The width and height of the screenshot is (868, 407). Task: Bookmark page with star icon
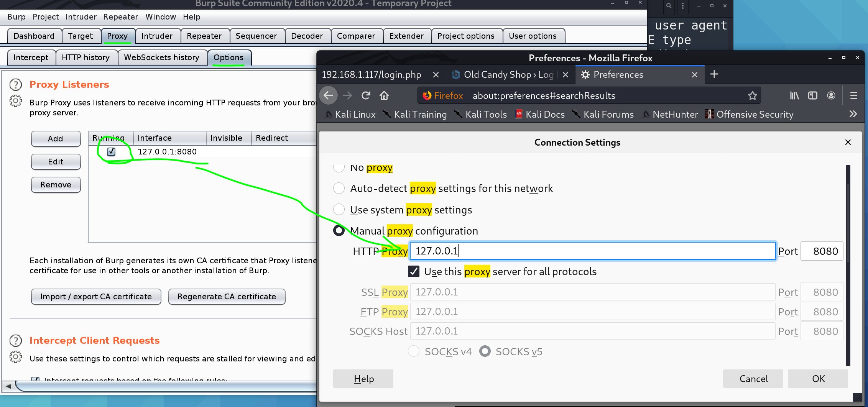(x=752, y=95)
